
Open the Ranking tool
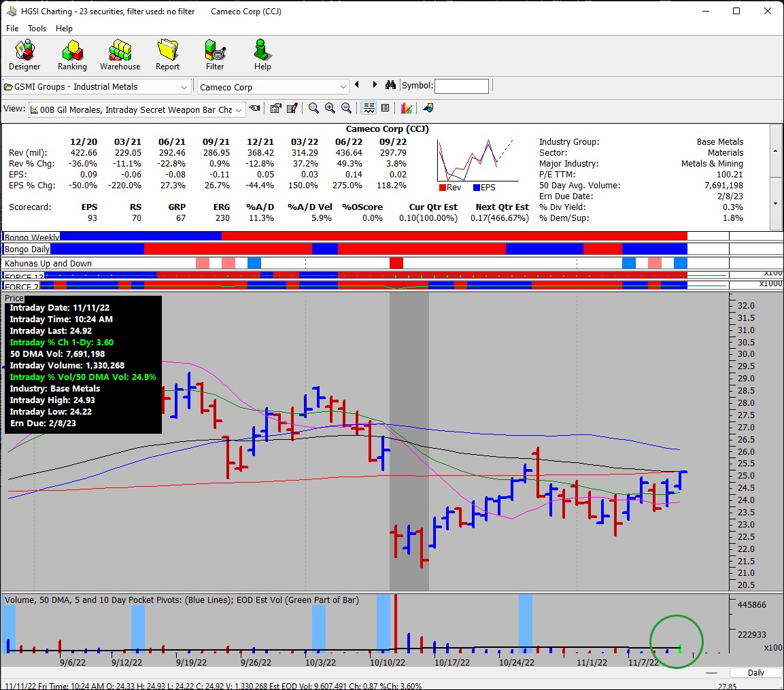[x=72, y=55]
